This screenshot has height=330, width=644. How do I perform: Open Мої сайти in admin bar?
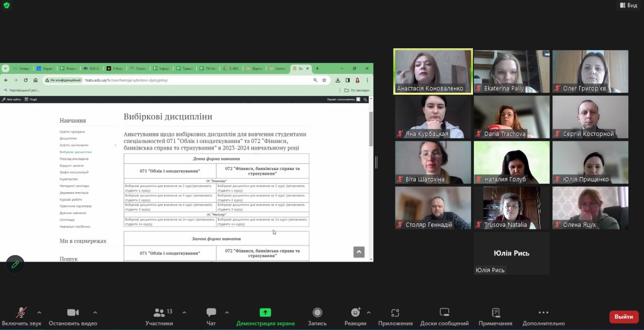11,100
